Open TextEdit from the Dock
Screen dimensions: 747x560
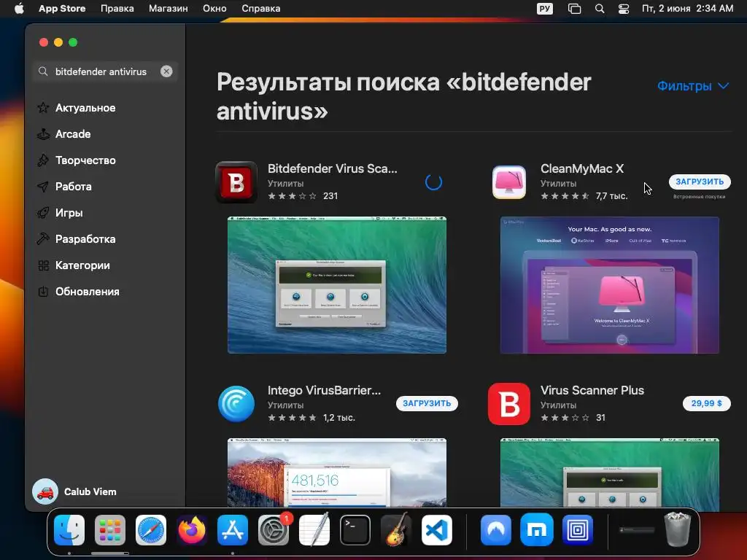(x=314, y=530)
